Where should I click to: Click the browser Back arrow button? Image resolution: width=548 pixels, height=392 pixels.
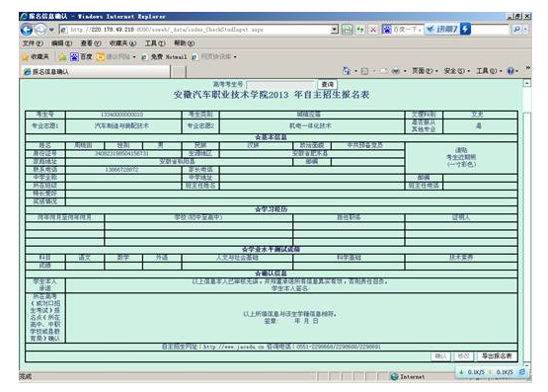(x=27, y=30)
